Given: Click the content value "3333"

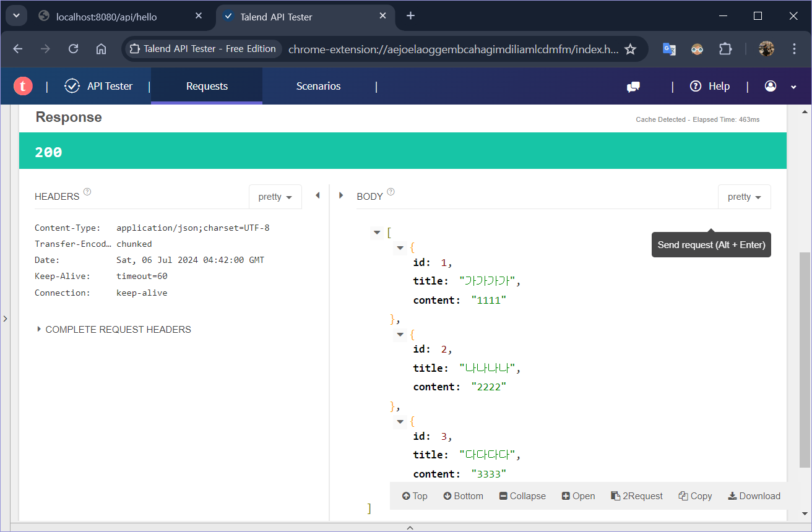Looking at the screenshot, I should (x=489, y=474).
